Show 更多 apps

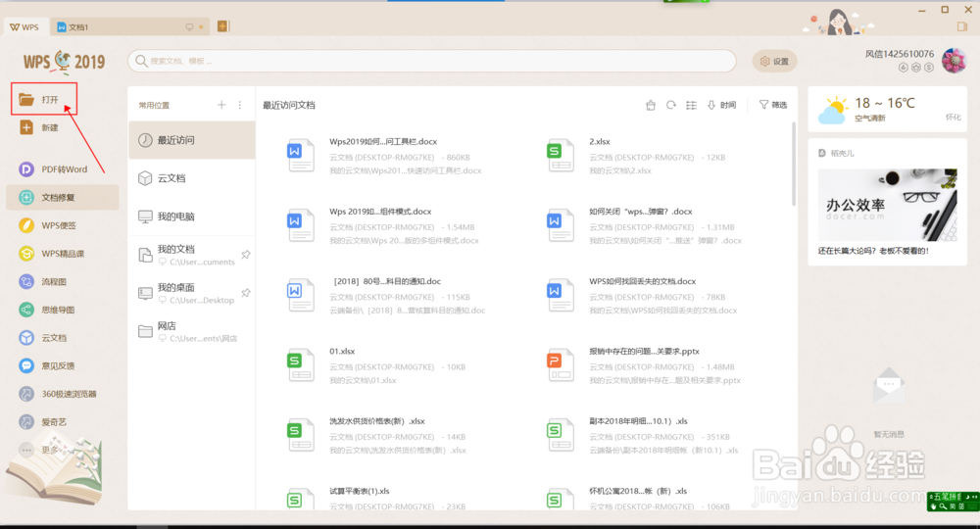pyautogui.click(x=39, y=450)
